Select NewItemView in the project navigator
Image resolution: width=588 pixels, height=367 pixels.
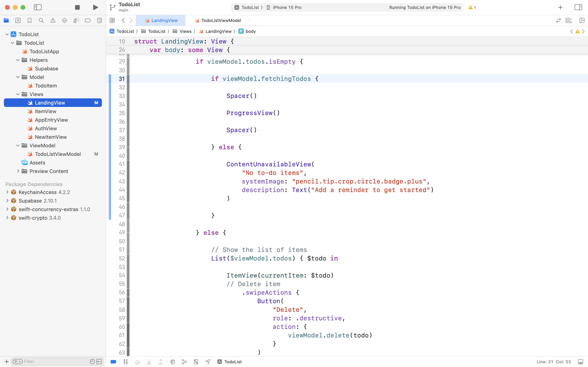[51, 137]
